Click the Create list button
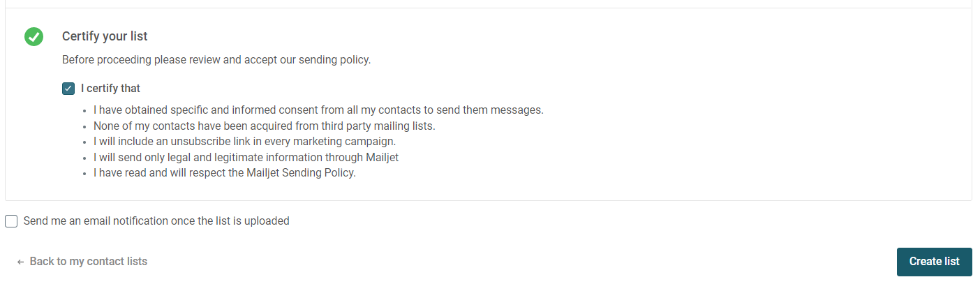This screenshot has height=284, width=980. click(x=934, y=262)
